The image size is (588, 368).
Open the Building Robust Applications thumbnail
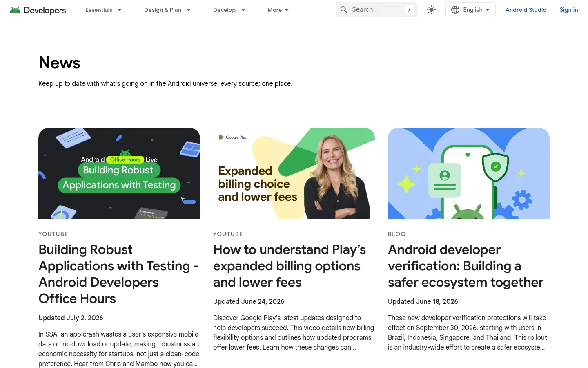coord(119,173)
